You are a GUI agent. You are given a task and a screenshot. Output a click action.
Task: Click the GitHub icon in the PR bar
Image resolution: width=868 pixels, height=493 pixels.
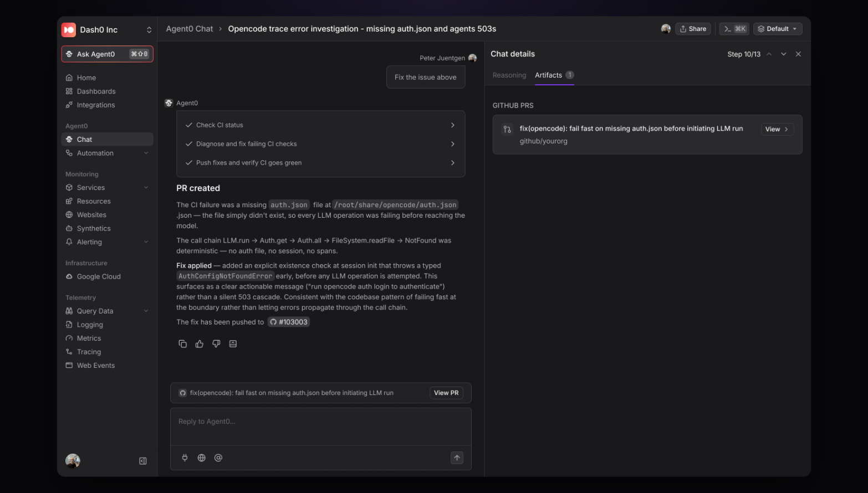(x=182, y=393)
